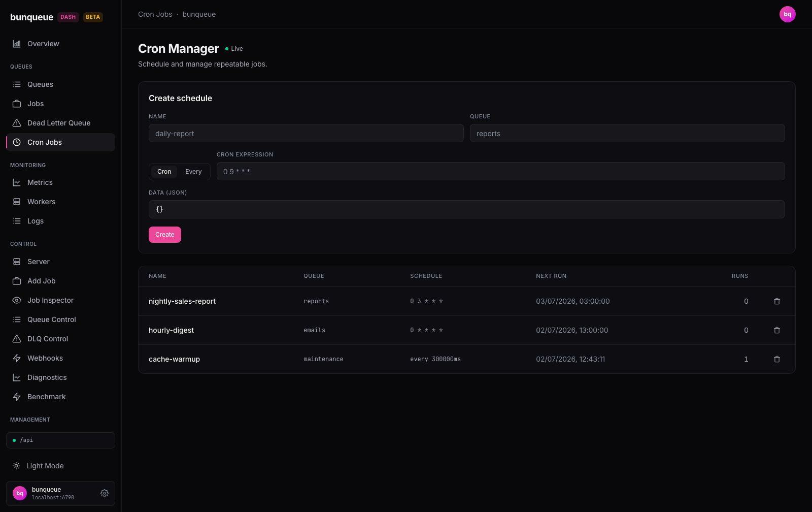This screenshot has width=812, height=512.
Task: Click the Benchmark lightning icon
Action: click(17, 397)
